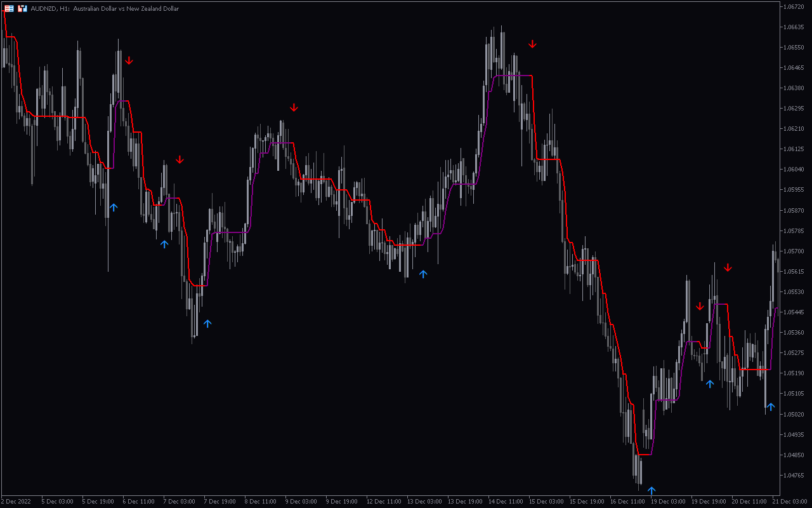Click price label 1.05530 on the scale
The width and height of the screenshot is (812, 508).
pyautogui.click(x=794, y=291)
